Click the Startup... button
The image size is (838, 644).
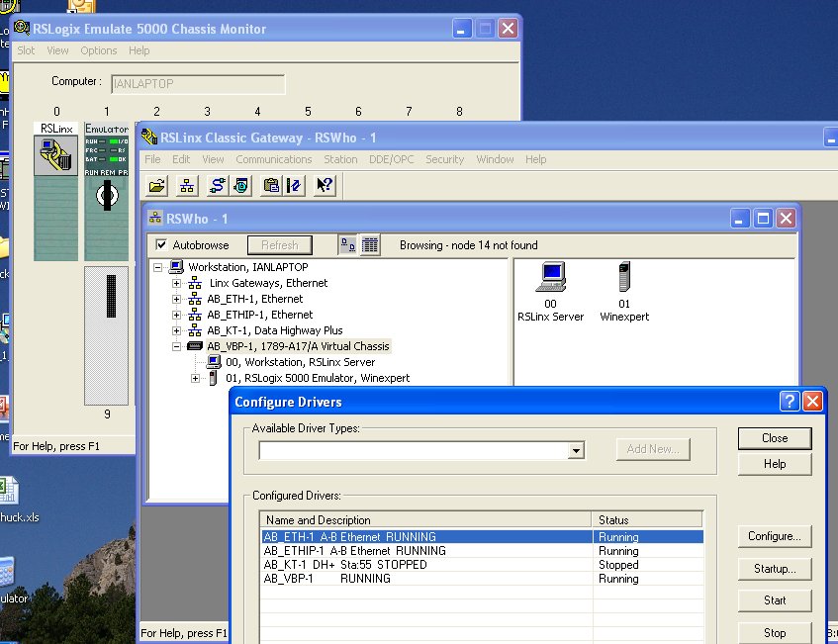tap(775, 569)
